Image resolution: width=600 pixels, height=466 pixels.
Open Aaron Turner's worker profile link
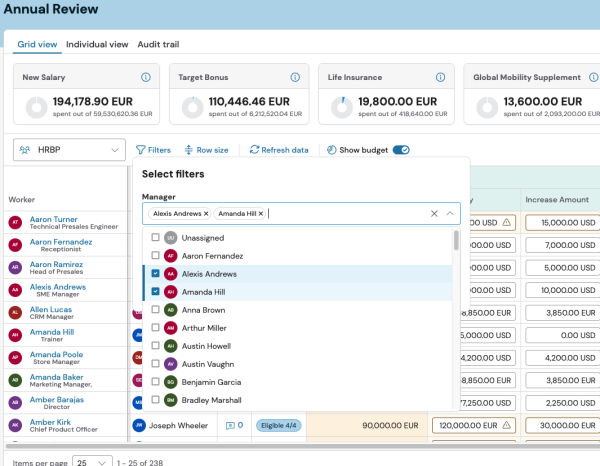(54, 218)
